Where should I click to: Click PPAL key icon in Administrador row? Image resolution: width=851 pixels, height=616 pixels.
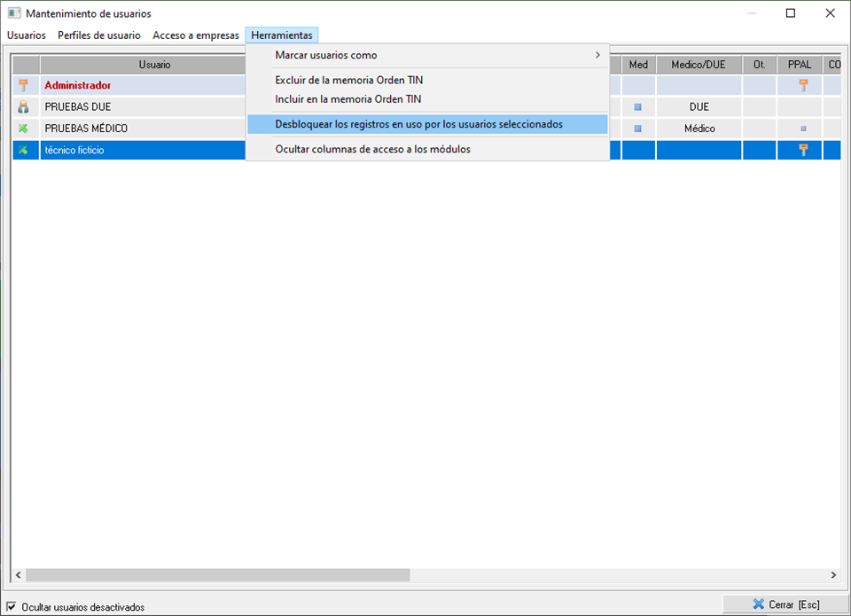click(x=804, y=86)
